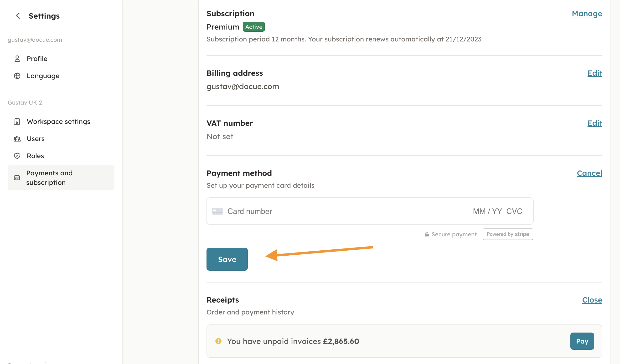Image resolution: width=620 pixels, height=364 pixels.
Task: Click the Roles shield icon
Action: pyautogui.click(x=17, y=156)
